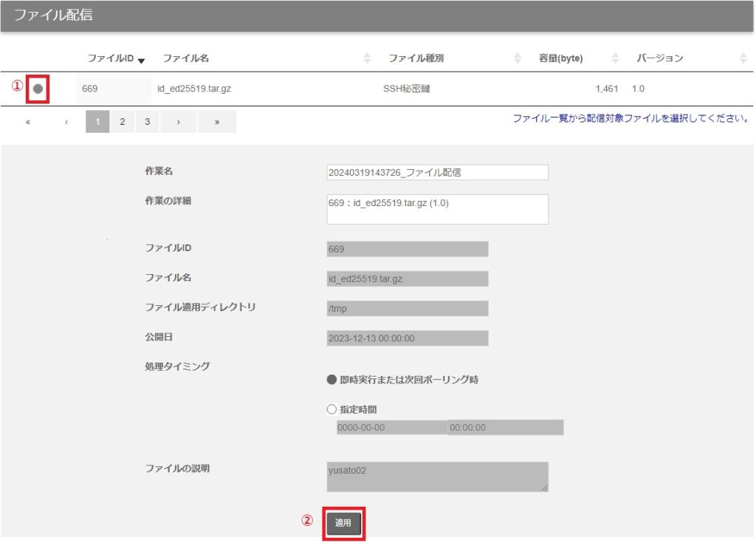
Task: Sort by 容量(byte) column sort arrows
Action: 615,58
